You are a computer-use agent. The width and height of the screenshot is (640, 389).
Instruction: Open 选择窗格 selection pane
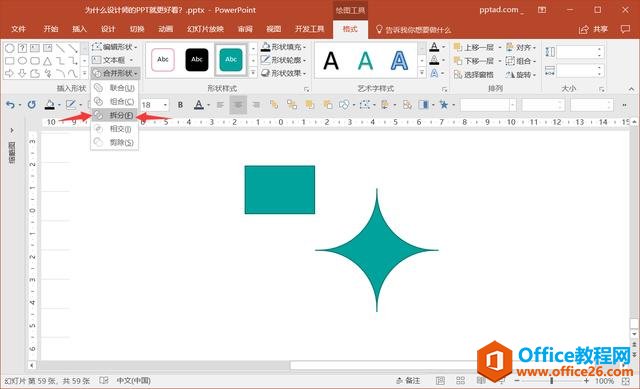(474, 75)
